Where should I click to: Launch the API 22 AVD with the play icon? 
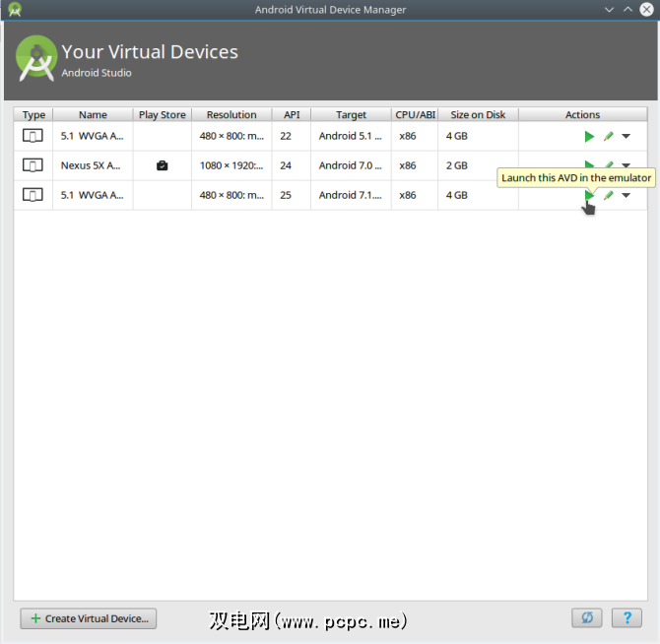pyautogui.click(x=589, y=136)
